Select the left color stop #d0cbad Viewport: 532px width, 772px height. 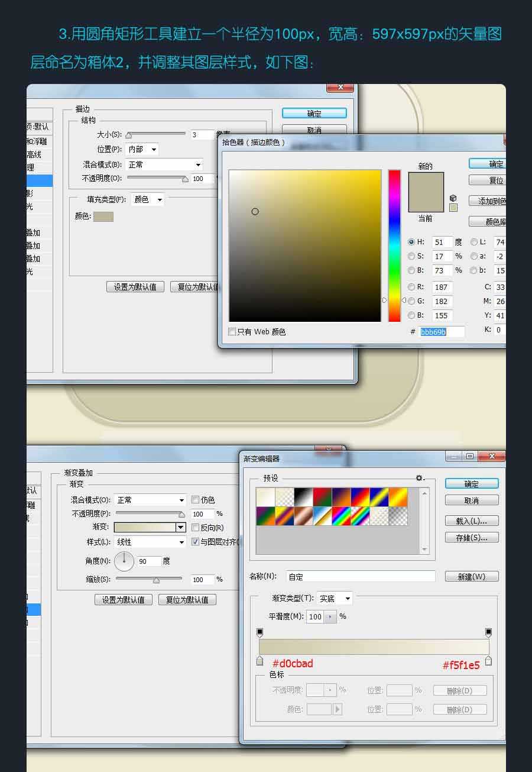[260, 660]
